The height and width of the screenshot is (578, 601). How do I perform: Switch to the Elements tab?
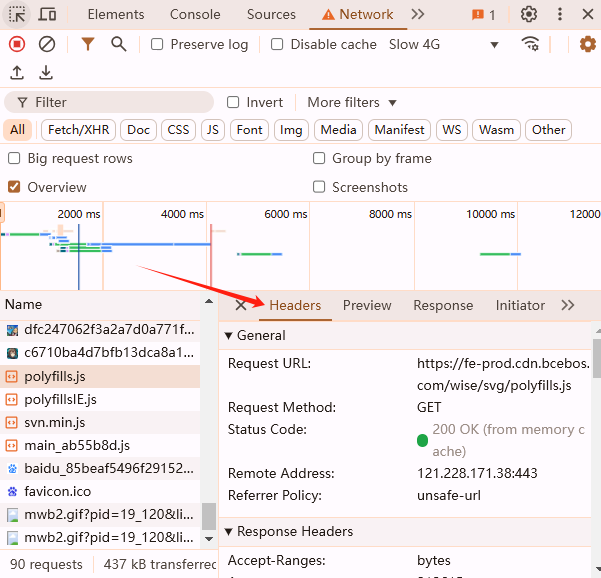(x=116, y=15)
